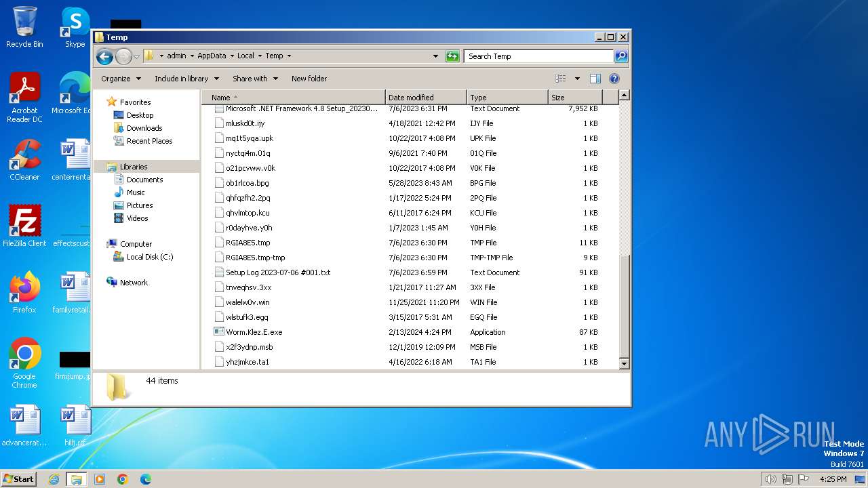
Task: Click the search magnifier icon
Action: 620,56
